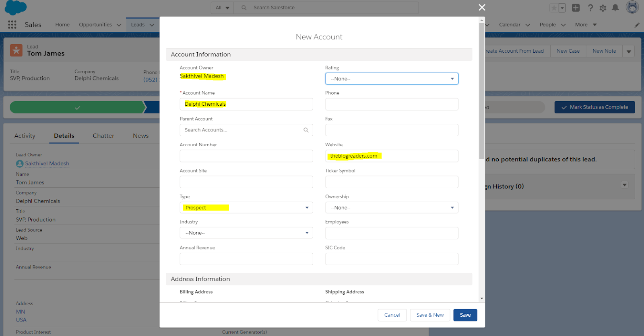Open the More navigation menu
The width and height of the screenshot is (644, 336).
586,25
